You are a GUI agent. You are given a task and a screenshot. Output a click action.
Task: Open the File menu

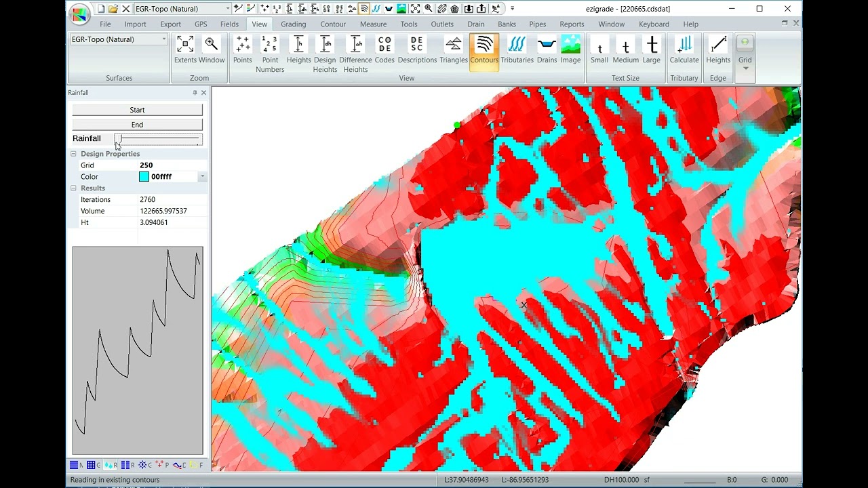pos(105,24)
